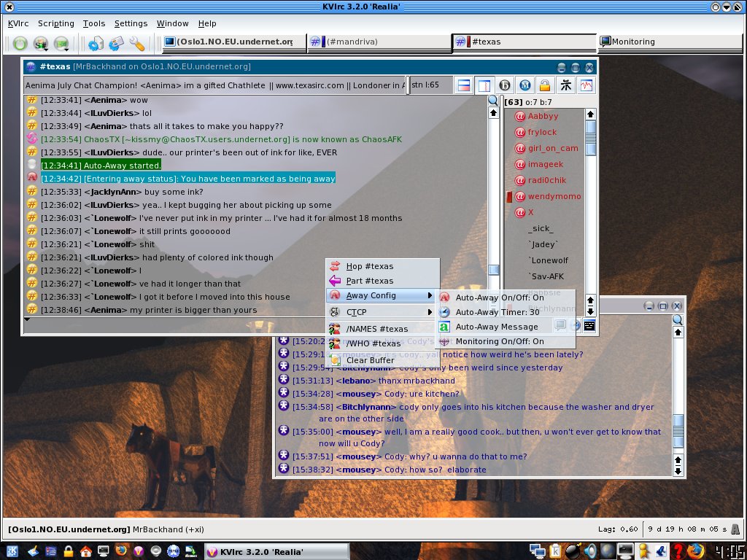Select user Aabbyy in the nick list
This screenshot has width=747, height=560.
(543, 116)
